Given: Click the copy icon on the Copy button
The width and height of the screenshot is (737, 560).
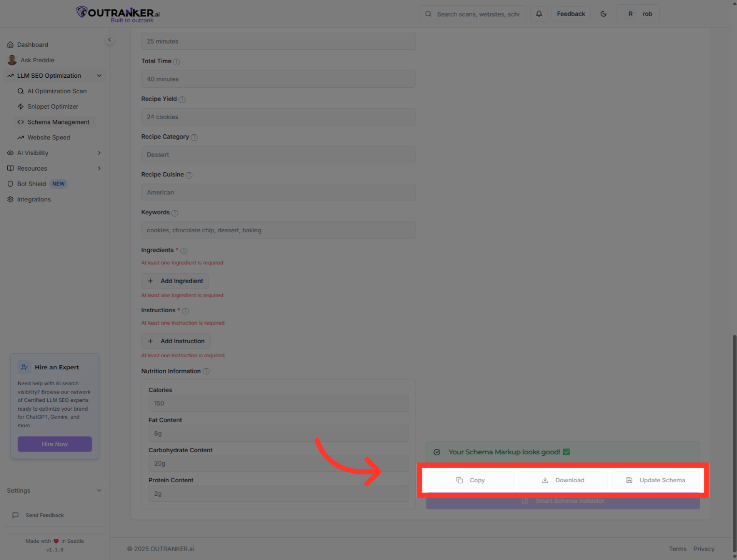Looking at the screenshot, I should click(x=460, y=480).
